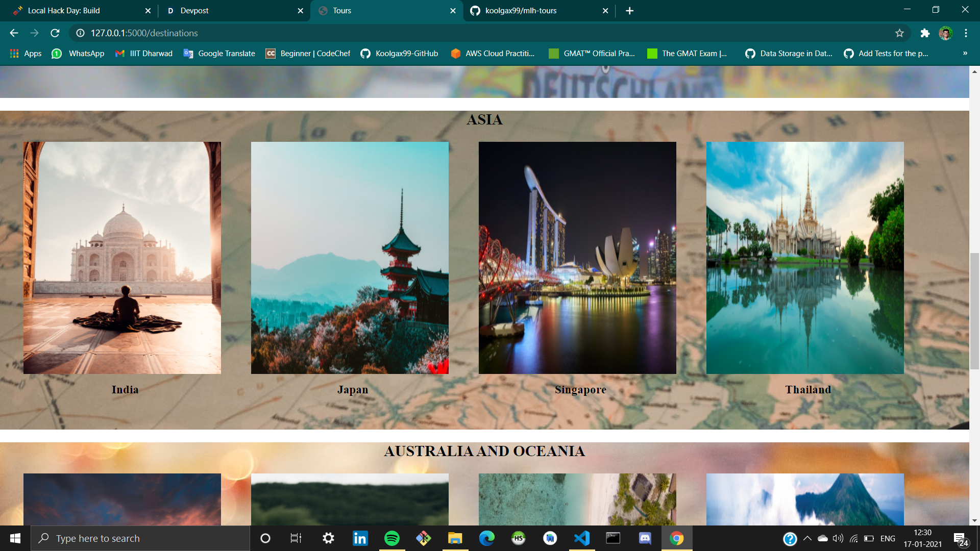This screenshot has height=551, width=980.
Task: Open Spotify from the taskbar
Action: pyautogui.click(x=392, y=538)
